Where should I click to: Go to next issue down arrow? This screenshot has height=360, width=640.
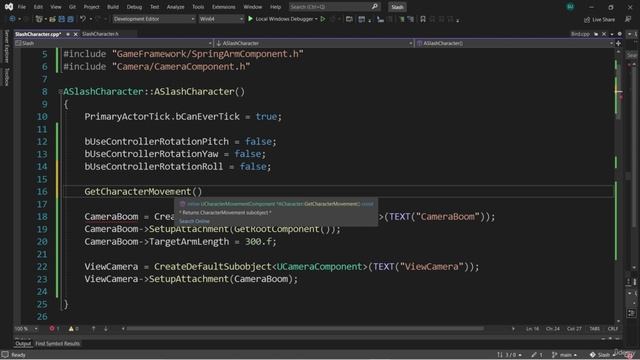(x=106, y=329)
